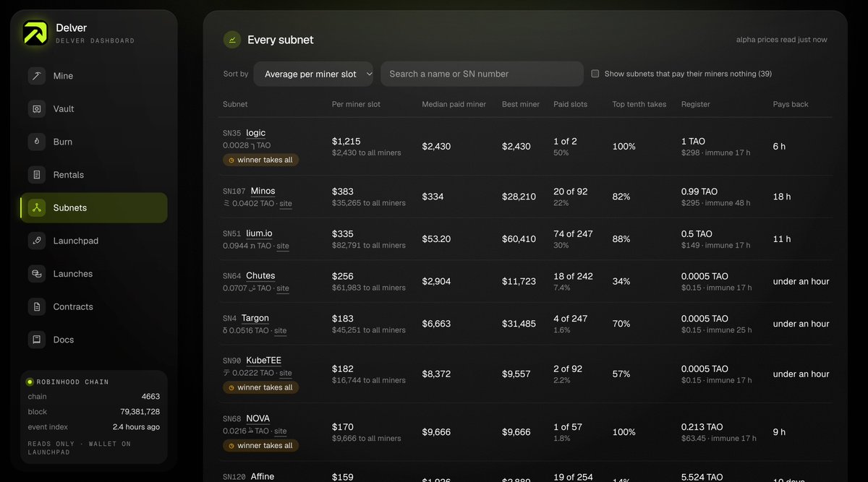
Task: Click the Burn flame icon
Action: click(x=37, y=142)
